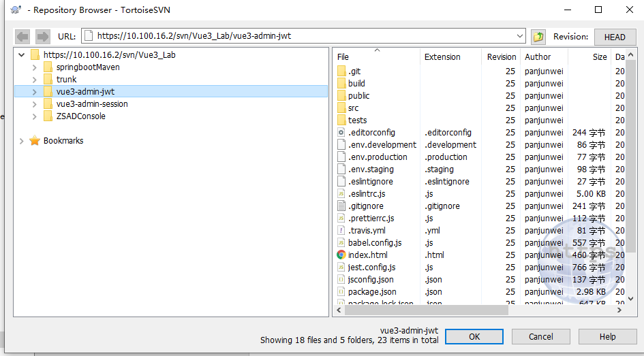
Task: Sort by the File column header
Action: point(377,56)
